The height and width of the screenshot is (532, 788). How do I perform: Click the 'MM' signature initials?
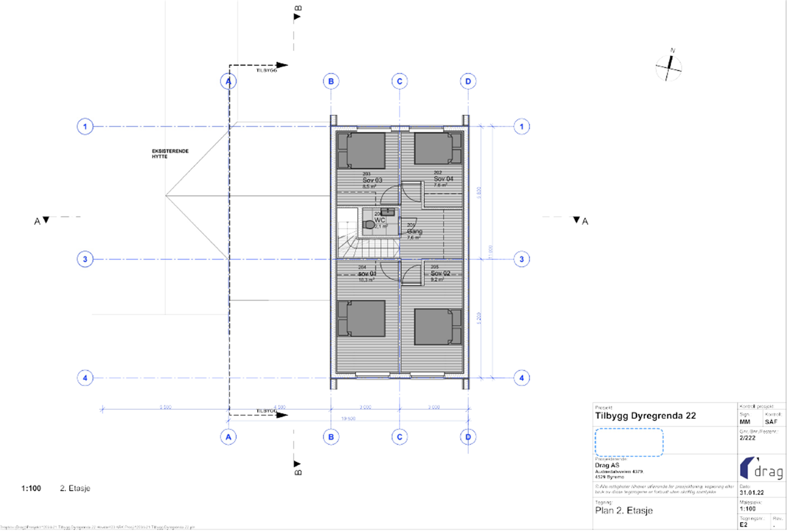pos(745,422)
